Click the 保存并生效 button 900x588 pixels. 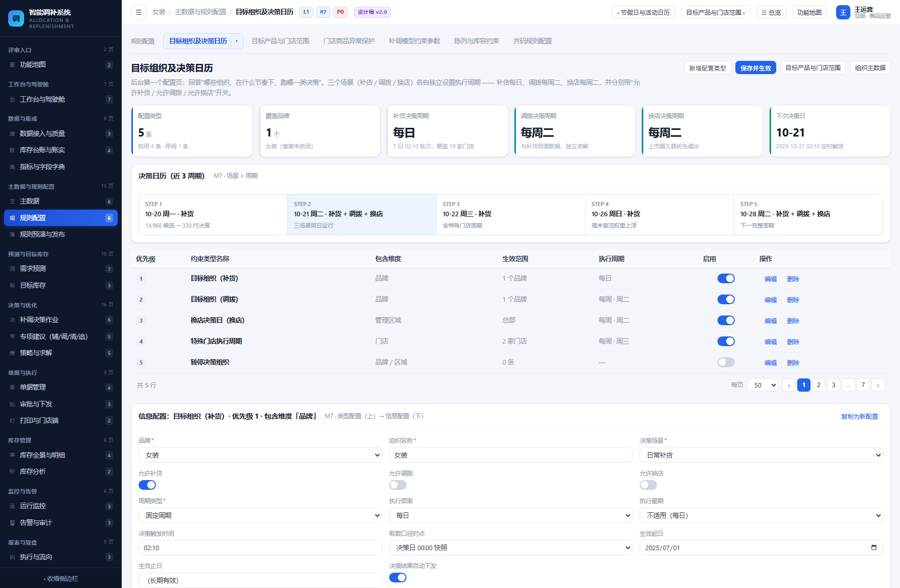coord(756,68)
